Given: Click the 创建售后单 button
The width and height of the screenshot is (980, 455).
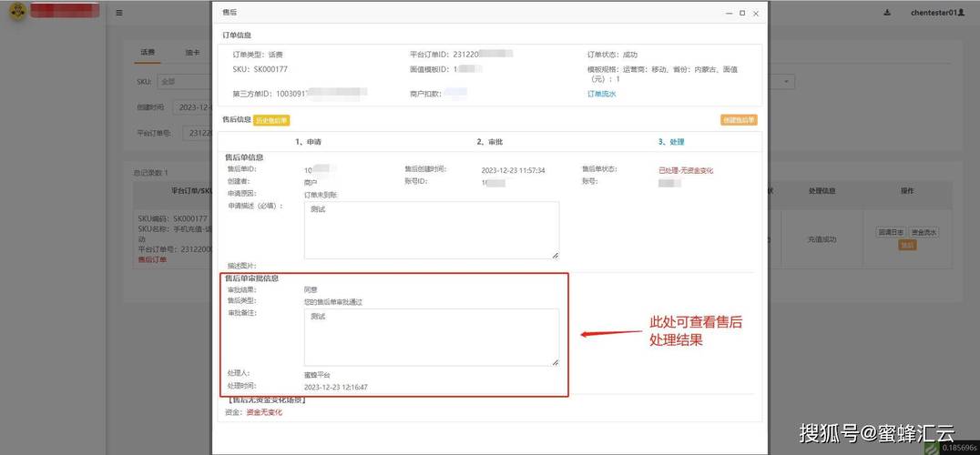Looking at the screenshot, I should pyautogui.click(x=739, y=120).
